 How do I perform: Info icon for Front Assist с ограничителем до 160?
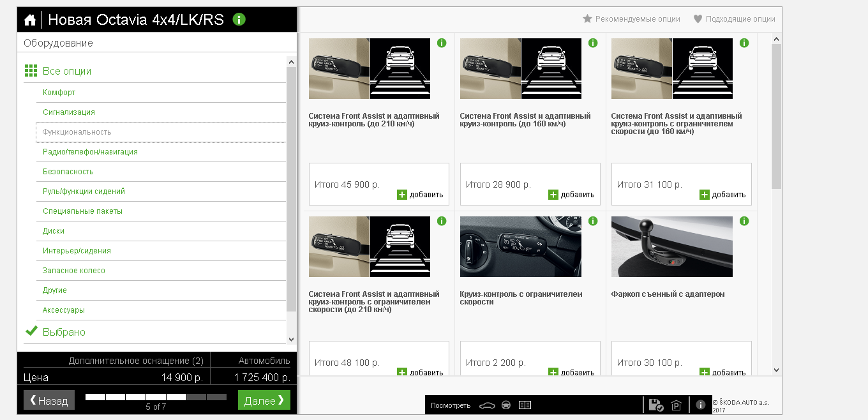pyautogui.click(x=744, y=43)
